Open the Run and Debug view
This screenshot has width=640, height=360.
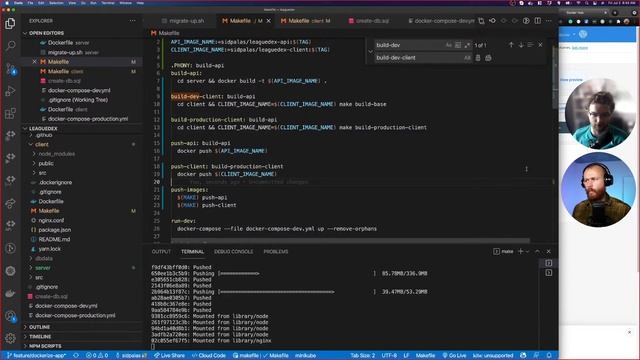pos(10,91)
